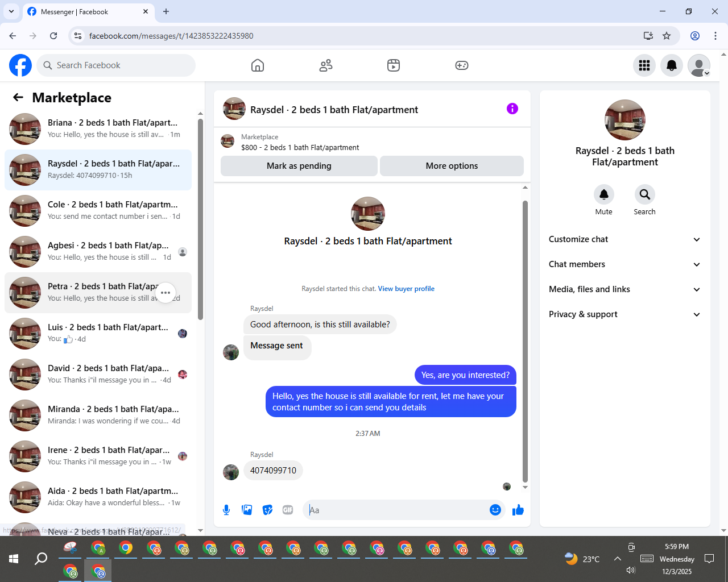Choose a sticker
This screenshot has width=728, height=582.
[267, 510]
